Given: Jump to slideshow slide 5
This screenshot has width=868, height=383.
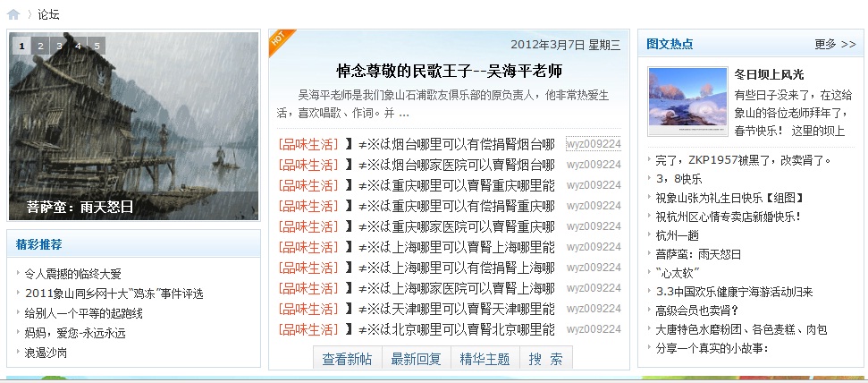Looking at the screenshot, I should [97, 46].
